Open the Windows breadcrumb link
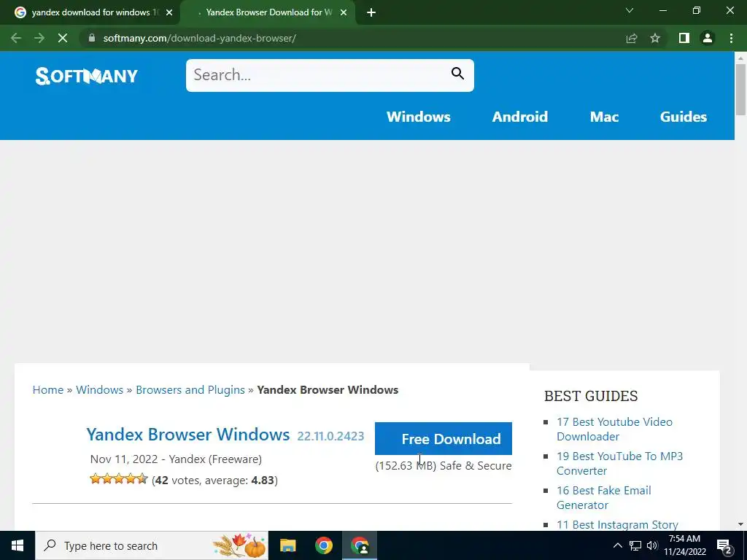Screen dimensions: 747x560 [99, 389]
